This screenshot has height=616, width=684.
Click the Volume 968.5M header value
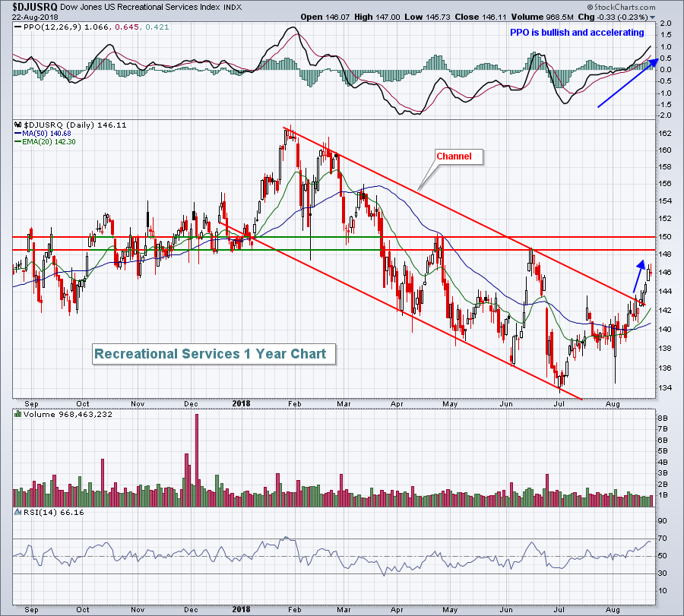coord(542,17)
